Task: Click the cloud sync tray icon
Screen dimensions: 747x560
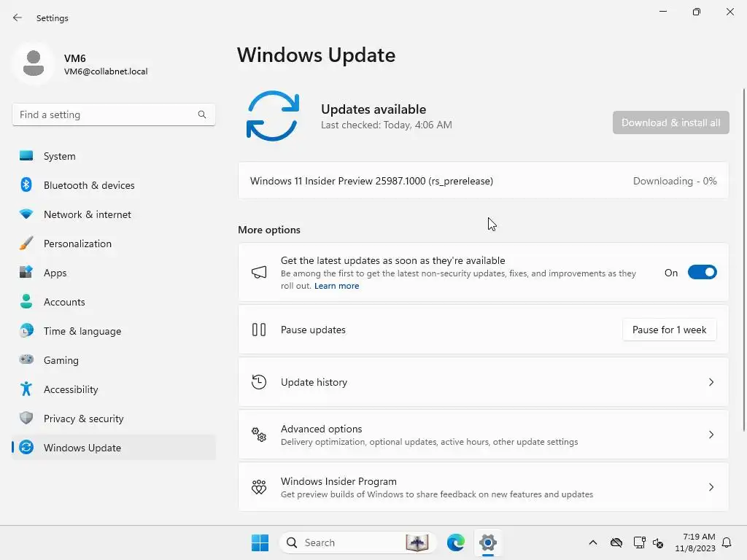Action: click(x=616, y=542)
